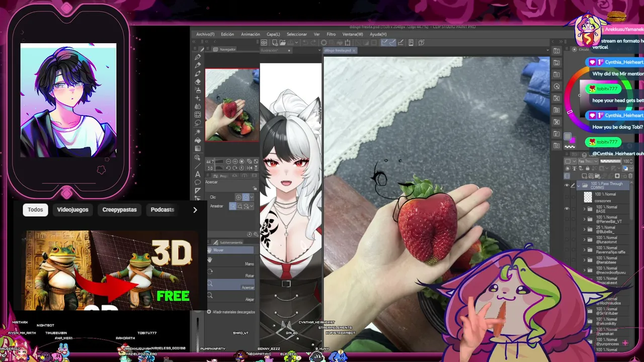Adjust the layer opacity slider

click(610, 161)
